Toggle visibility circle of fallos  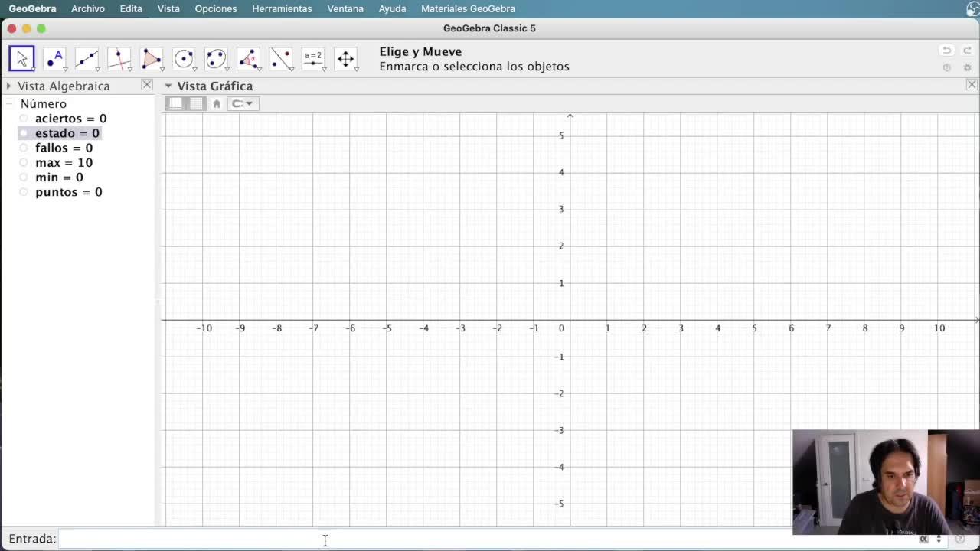pos(24,148)
